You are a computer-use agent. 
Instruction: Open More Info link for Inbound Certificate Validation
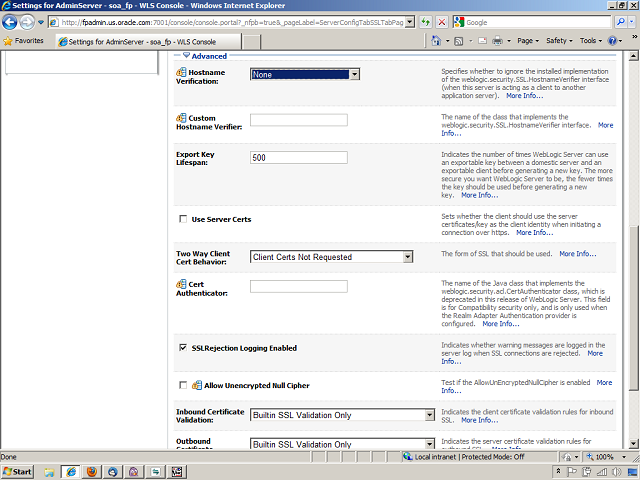(480, 420)
